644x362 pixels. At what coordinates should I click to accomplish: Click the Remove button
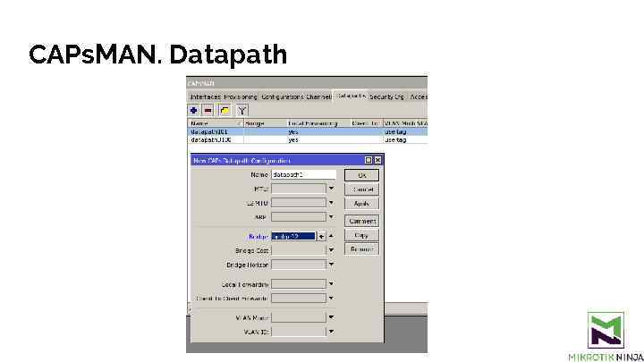pyautogui.click(x=362, y=249)
